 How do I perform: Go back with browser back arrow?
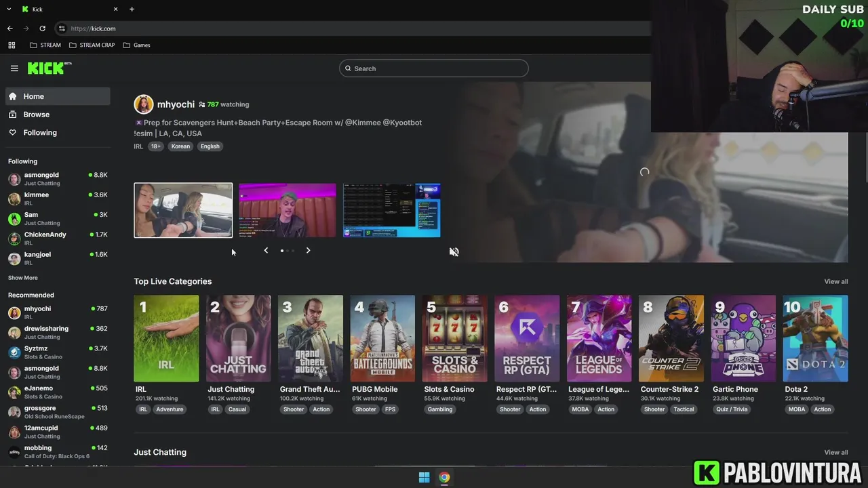pyautogui.click(x=10, y=28)
